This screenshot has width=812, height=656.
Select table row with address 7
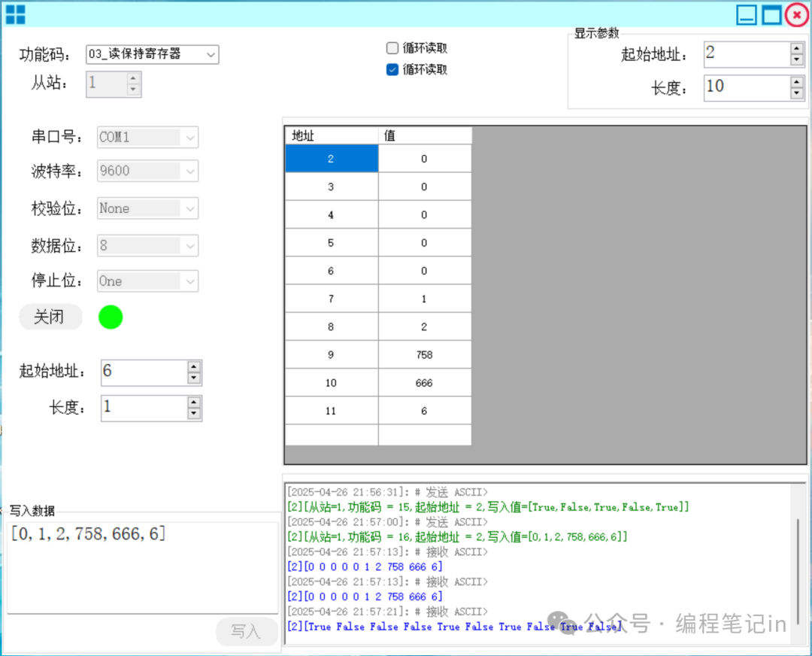[331, 298]
